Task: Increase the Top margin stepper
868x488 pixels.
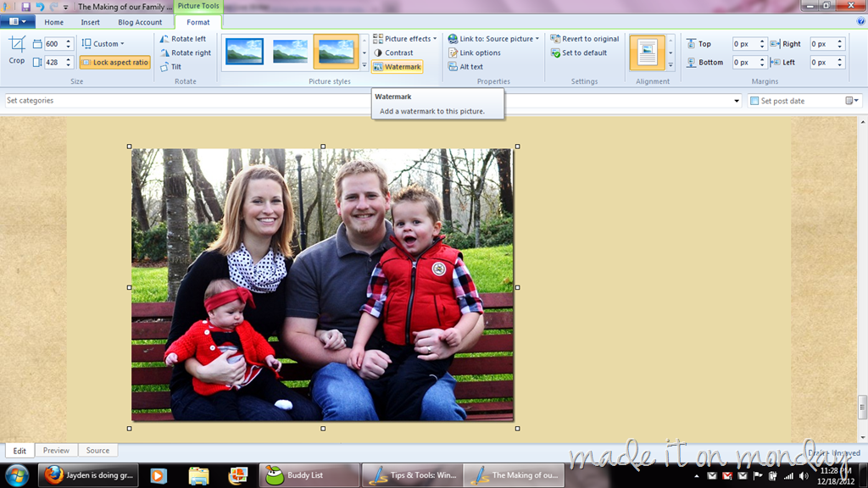Action: coord(762,41)
